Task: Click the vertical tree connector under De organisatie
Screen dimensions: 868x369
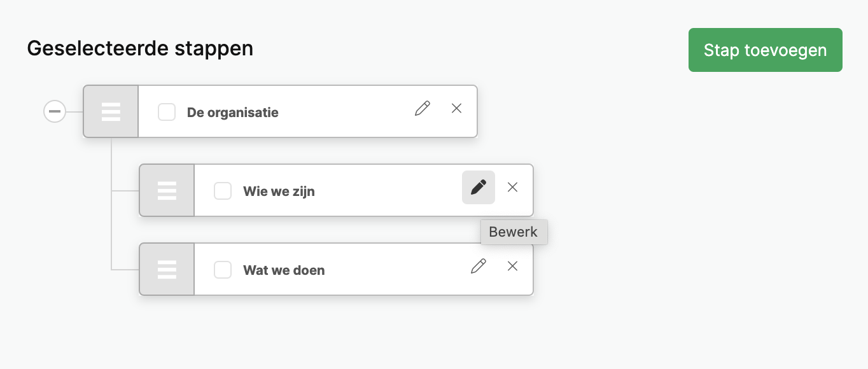Action: [x=111, y=204]
